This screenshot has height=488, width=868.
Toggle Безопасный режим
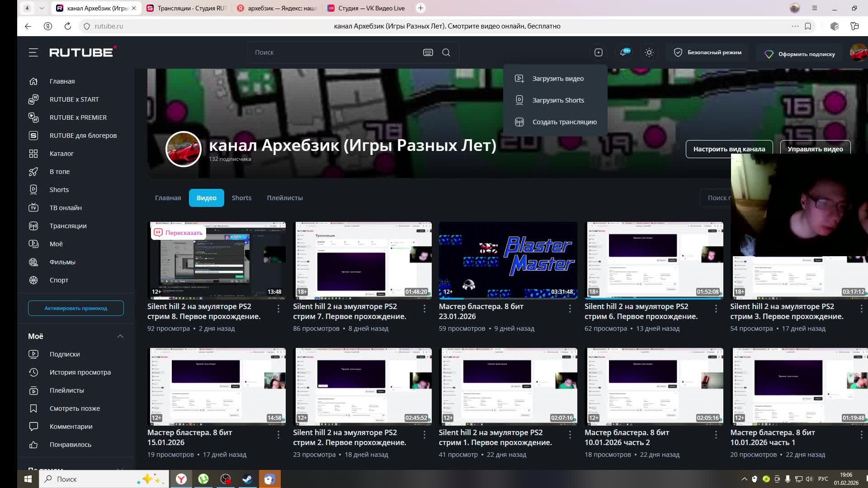pyautogui.click(x=707, y=52)
